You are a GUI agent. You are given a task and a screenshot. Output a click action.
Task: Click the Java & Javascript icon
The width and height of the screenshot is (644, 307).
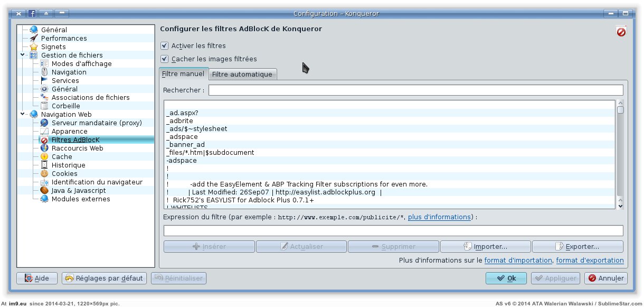click(x=44, y=191)
